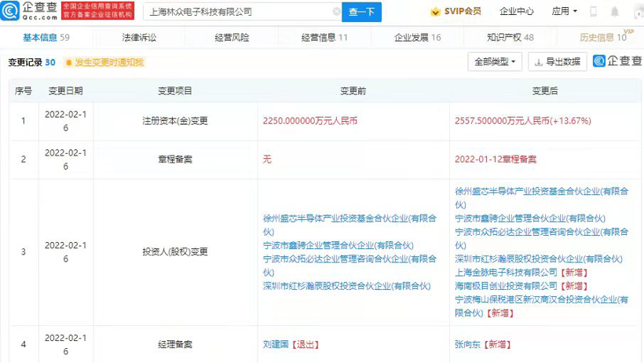Select the 2022-01-12章程备案 value
This screenshot has height=363, width=644.
pyautogui.click(x=496, y=159)
